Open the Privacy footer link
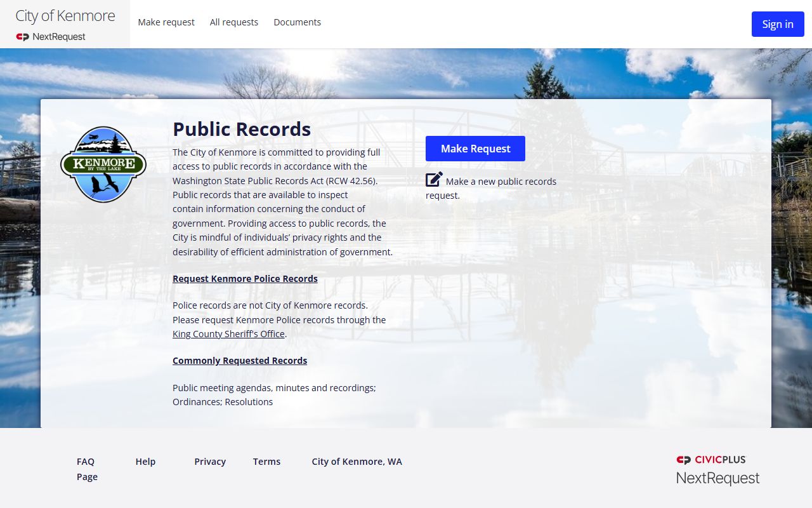812x508 pixels. coord(210,462)
